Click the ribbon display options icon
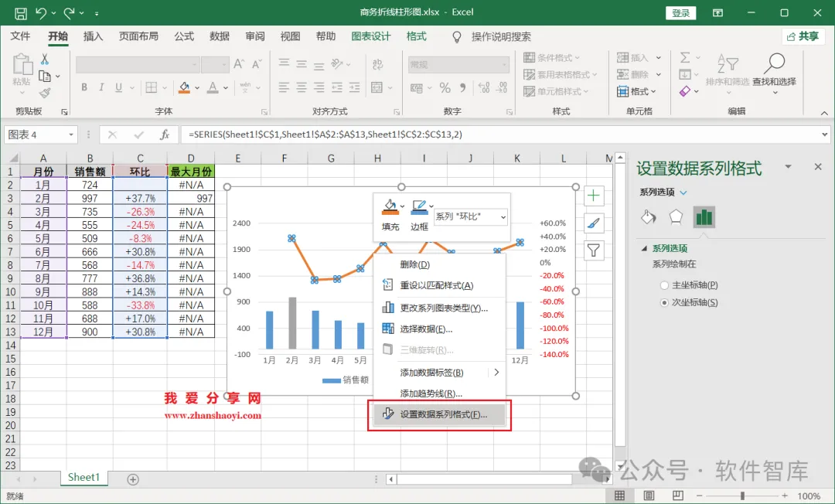The image size is (835, 504). tap(717, 13)
